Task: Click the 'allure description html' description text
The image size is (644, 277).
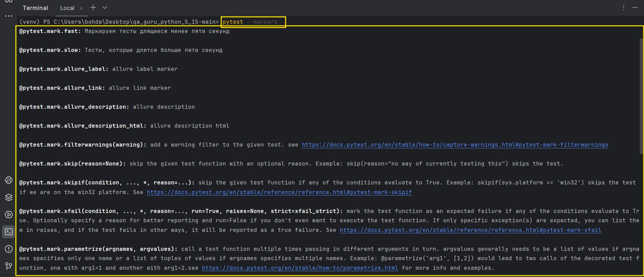Action: click(190, 126)
